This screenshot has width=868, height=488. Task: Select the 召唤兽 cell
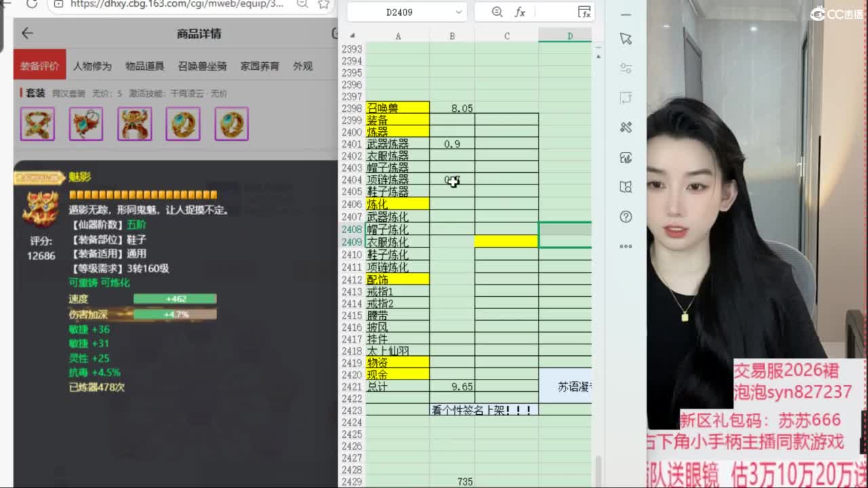coord(398,108)
